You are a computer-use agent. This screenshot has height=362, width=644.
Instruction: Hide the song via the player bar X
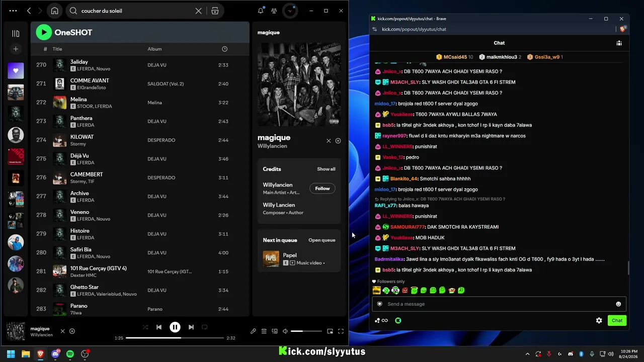point(62,331)
